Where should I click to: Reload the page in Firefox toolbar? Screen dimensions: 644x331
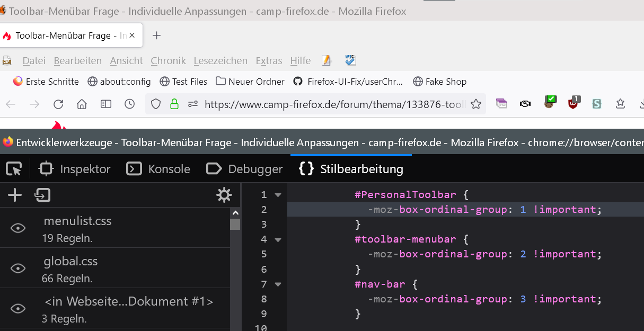(x=58, y=104)
